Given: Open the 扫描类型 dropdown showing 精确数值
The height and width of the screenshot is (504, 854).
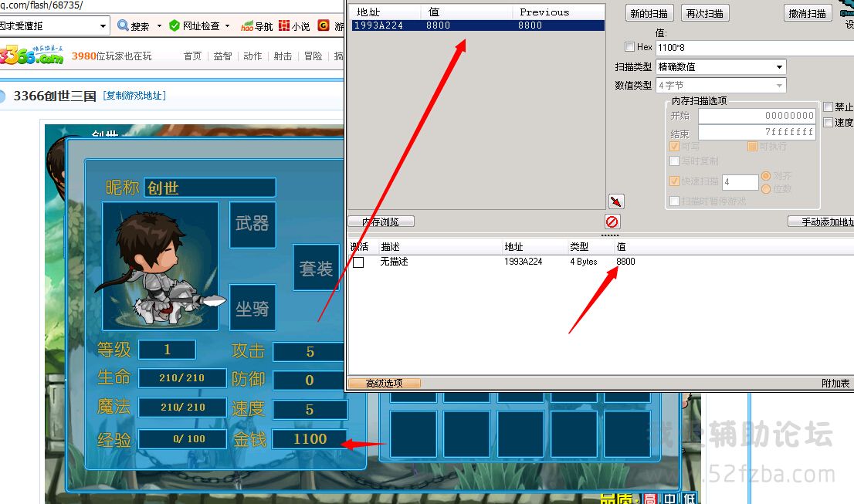Looking at the screenshot, I should [721, 67].
